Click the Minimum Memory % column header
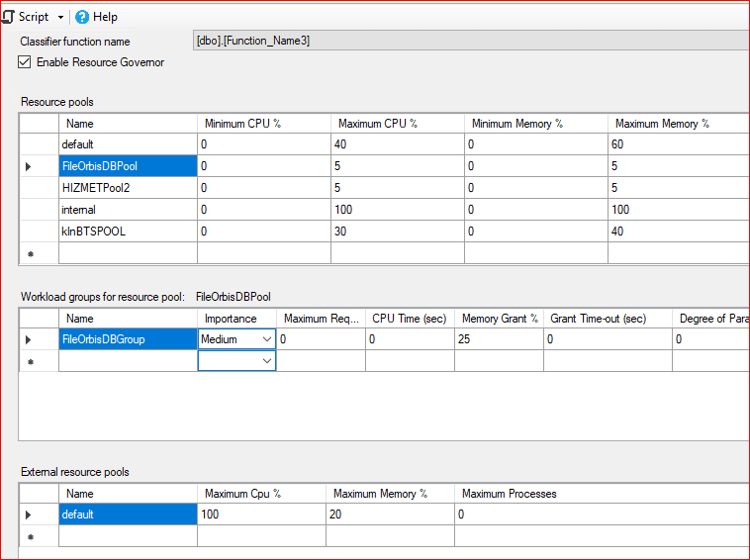 535,124
